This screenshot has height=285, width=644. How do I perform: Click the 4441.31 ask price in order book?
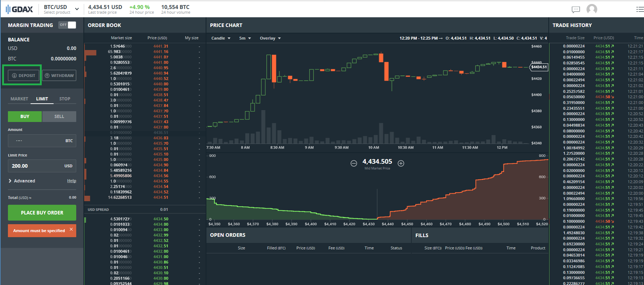(x=161, y=46)
